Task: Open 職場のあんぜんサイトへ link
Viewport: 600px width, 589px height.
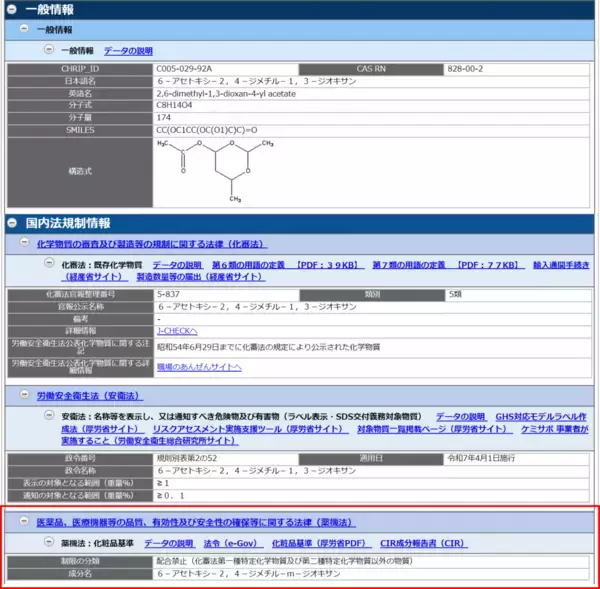Action: 198,367
